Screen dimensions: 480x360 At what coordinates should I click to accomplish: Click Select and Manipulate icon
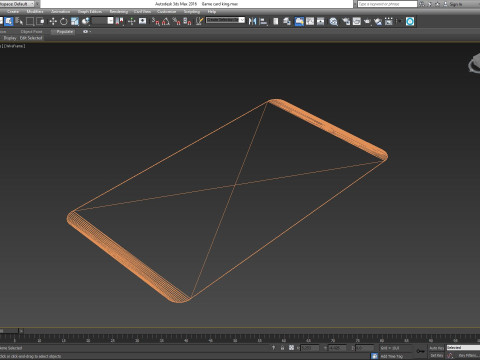coord(131,22)
